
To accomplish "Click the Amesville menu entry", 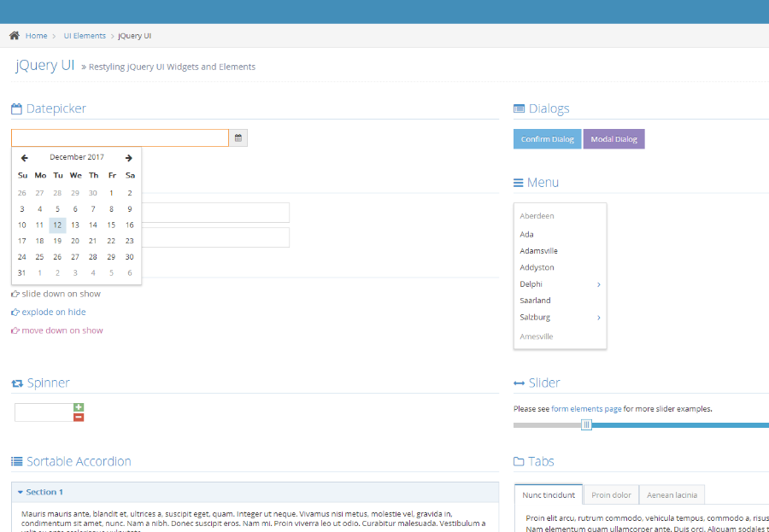I will [560, 336].
